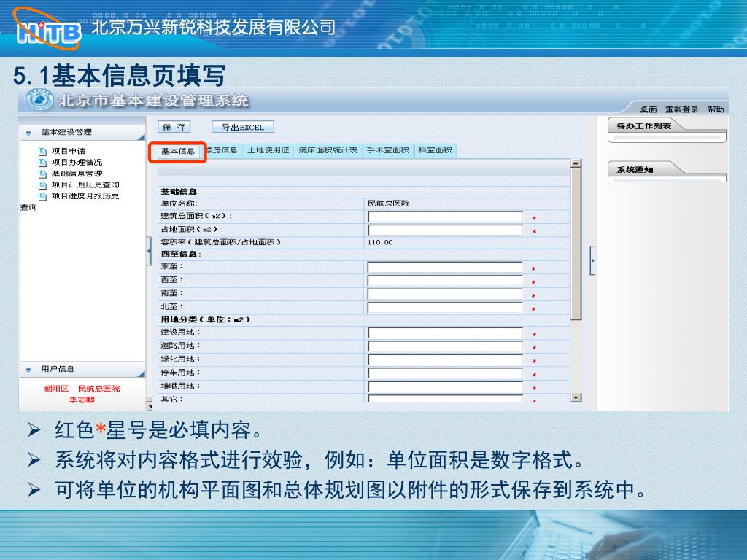Viewport: 747px width, 560px height.
Task: Open the 科室面积 tab
Action: [x=435, y=150]
